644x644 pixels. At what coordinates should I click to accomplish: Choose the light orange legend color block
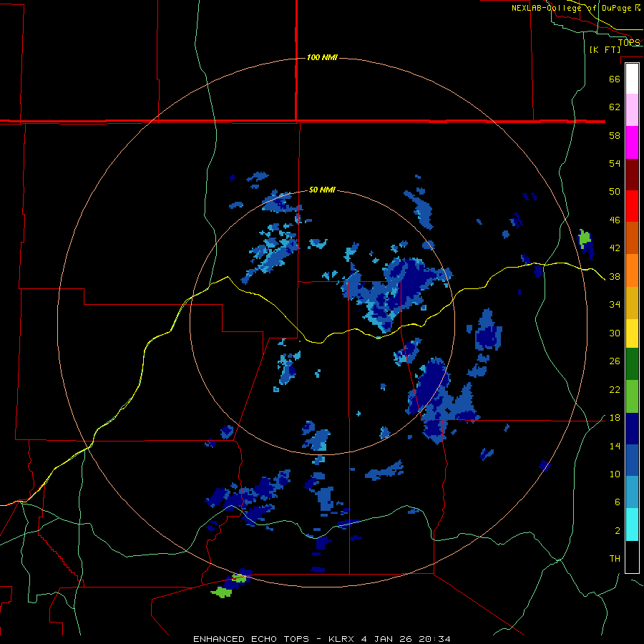(x=632, y=270)
